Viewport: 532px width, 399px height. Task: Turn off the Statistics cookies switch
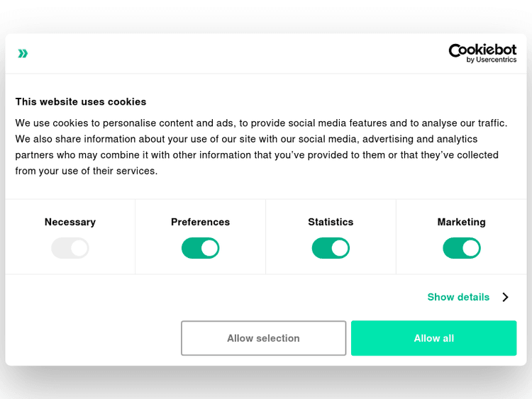[331, 248]
